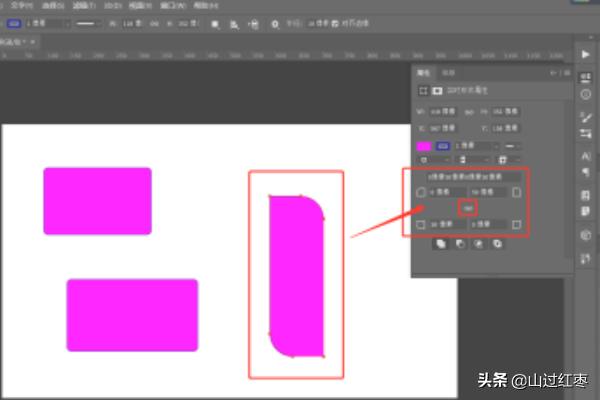Image resolution: width=600 pixels, height=400 pixels.
Task: Open the gear settings icon in options bar
Action: (274, 22)
